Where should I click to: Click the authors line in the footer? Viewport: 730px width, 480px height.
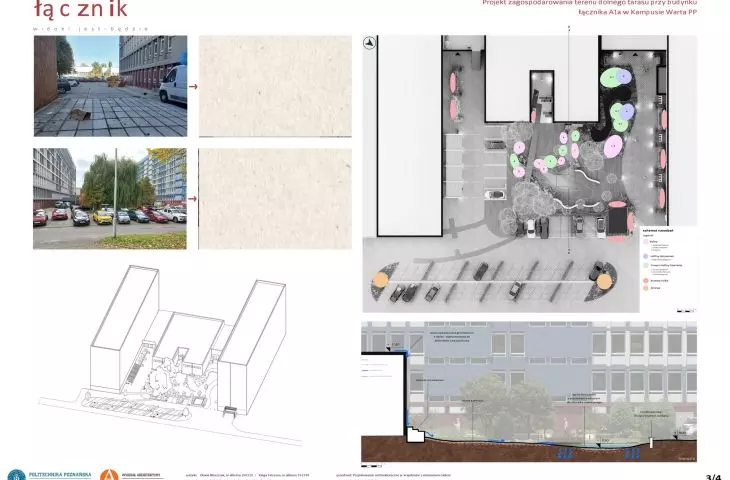click(247, 476)
